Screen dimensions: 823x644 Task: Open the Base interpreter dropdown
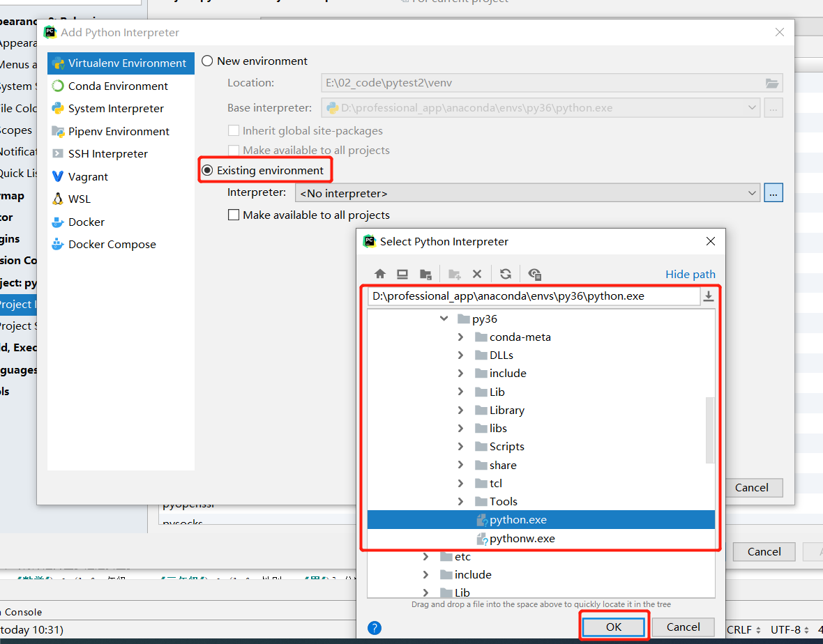point(541,108)
